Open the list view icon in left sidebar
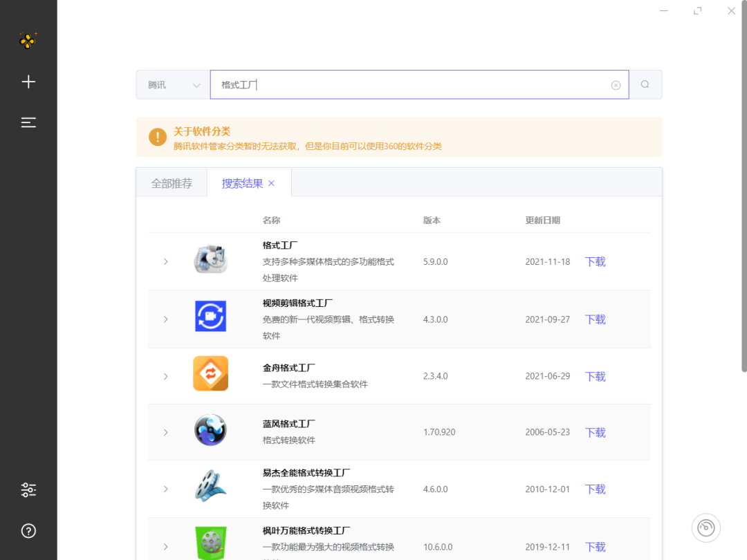The height and width of the screenshot is (560, 747). (28, 122)
